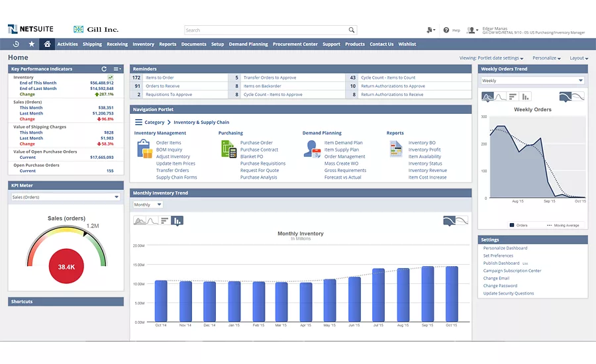The image size is (596, 364).
Task: Click the NetSuite logo
Action: pyautogui.click(x=30, y=29)
